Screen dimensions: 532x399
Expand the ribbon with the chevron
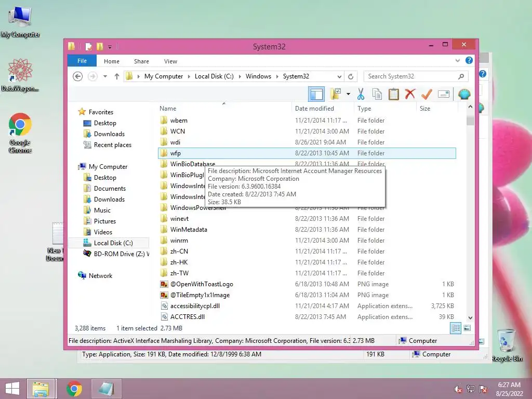(457, 61)
